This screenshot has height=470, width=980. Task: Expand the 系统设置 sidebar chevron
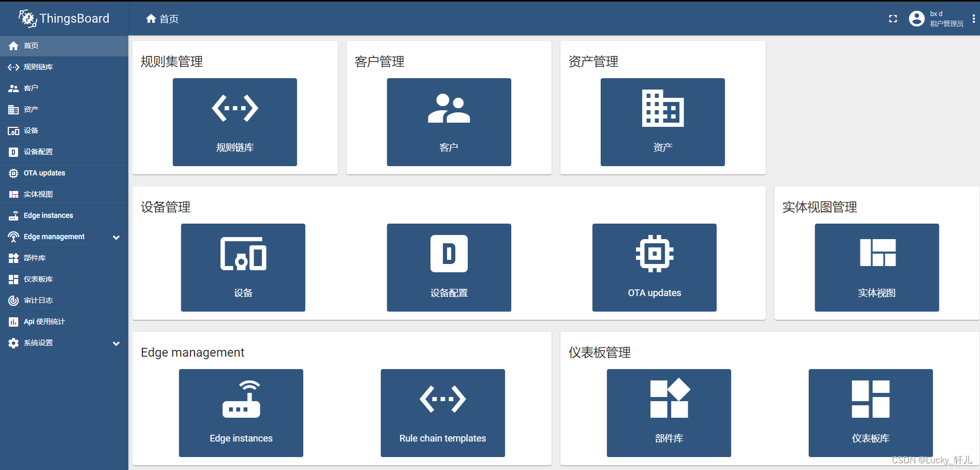click(116, 343)
